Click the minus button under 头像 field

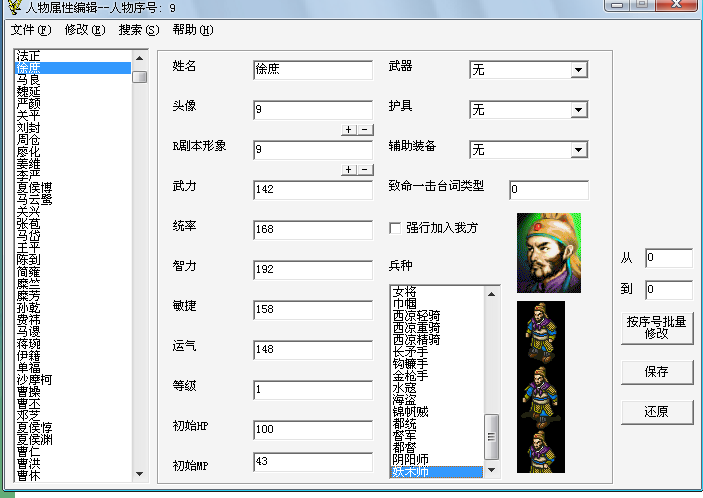click(364, 130)
